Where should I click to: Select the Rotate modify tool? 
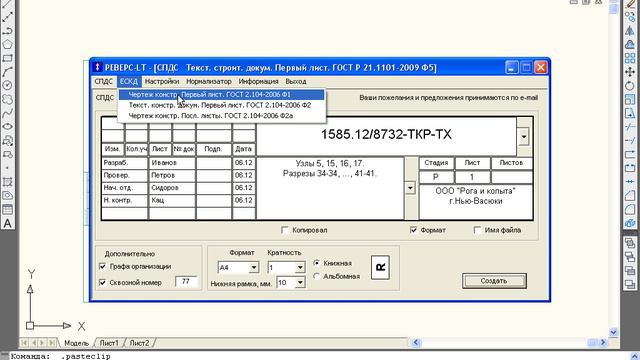[630, 86]
